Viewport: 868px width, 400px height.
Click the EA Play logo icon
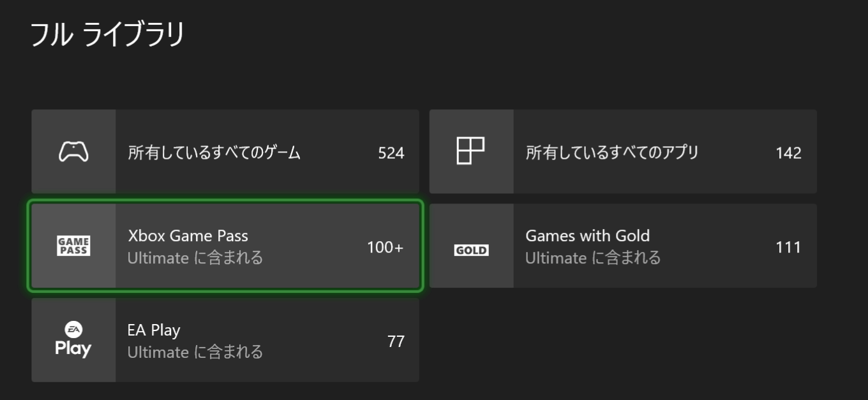(73, 340)
